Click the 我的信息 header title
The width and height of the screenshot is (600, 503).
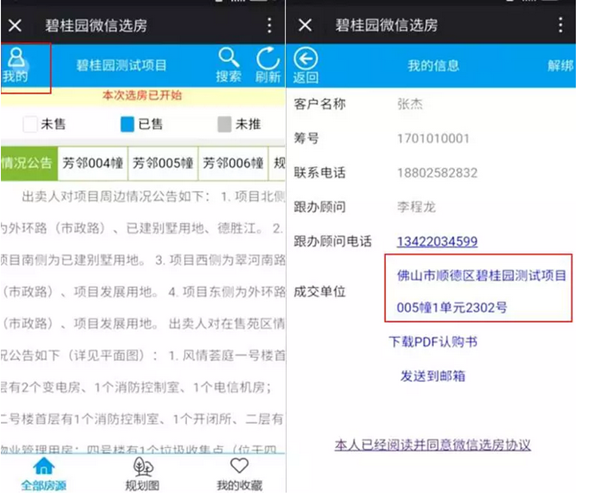[433, 65]
